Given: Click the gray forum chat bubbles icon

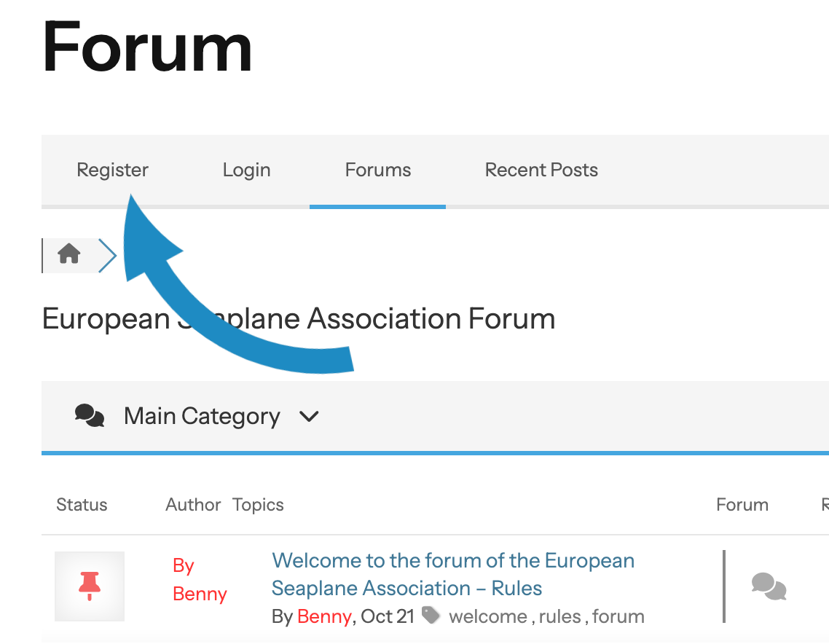Looking at the screenshot, I should tap(769, 586).
